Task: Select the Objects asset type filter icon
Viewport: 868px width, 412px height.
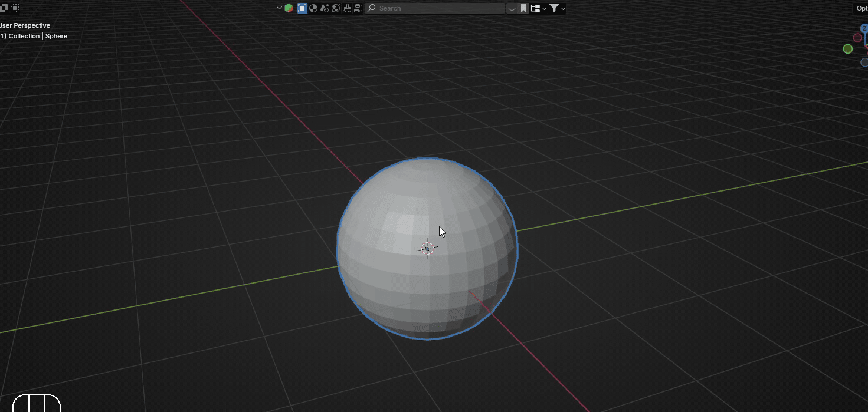Action: coord(302,8)
